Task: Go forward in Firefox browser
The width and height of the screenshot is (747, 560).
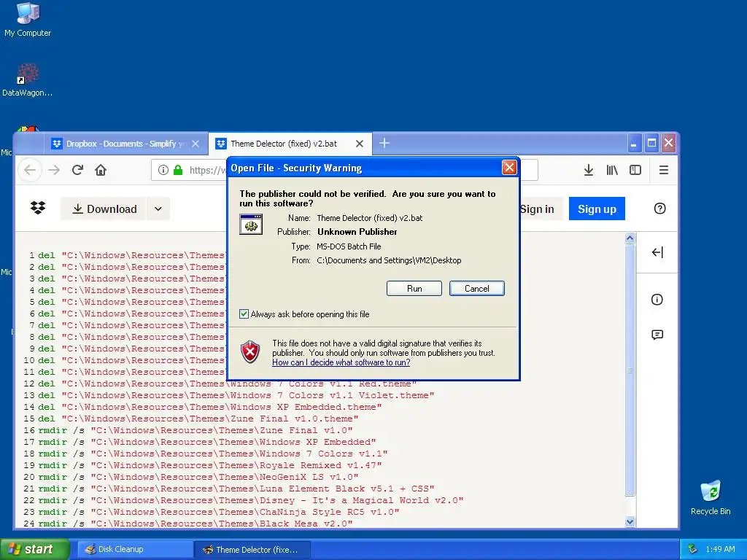Action: click(x=54, y=170)
